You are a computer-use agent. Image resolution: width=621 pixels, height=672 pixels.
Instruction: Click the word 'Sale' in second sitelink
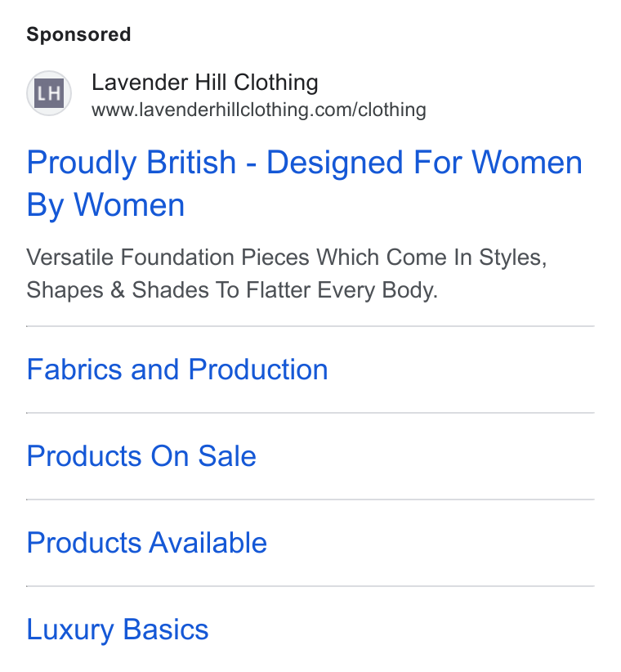[x=227, y=456]
